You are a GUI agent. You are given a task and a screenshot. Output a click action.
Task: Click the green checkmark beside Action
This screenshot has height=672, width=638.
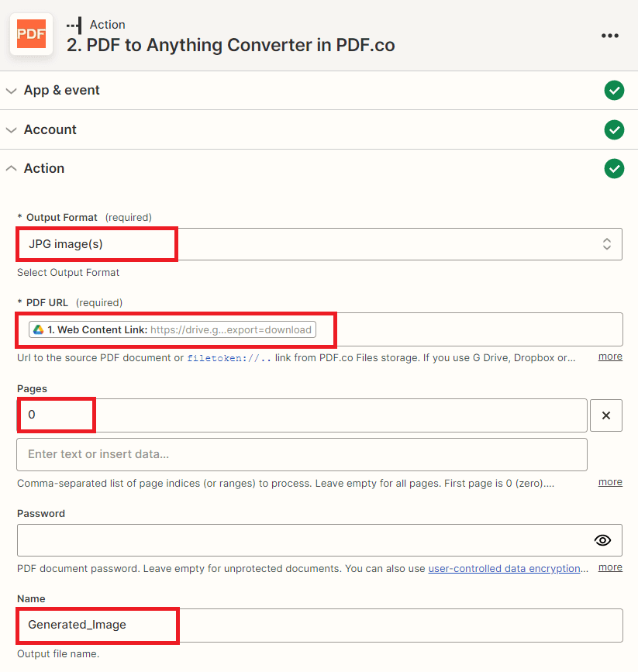pyautogui.click(x=614, y=168)
